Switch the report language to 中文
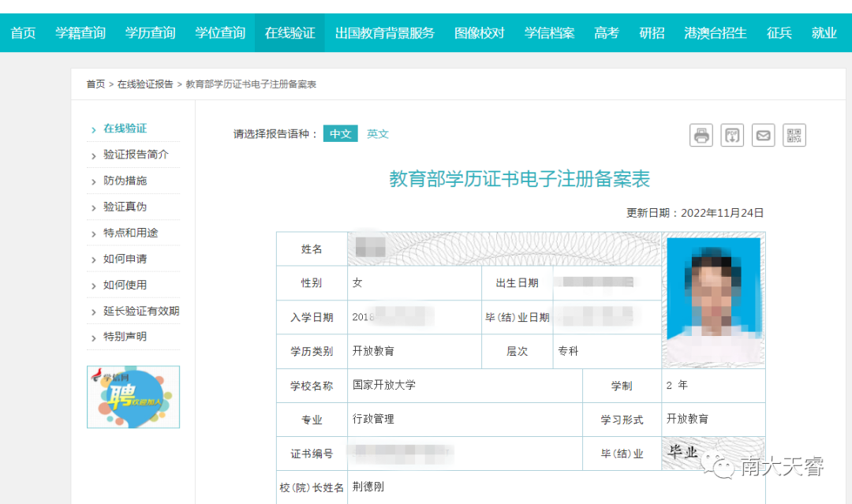The width and height of the screenshot is (852, 504). [340, 133]
